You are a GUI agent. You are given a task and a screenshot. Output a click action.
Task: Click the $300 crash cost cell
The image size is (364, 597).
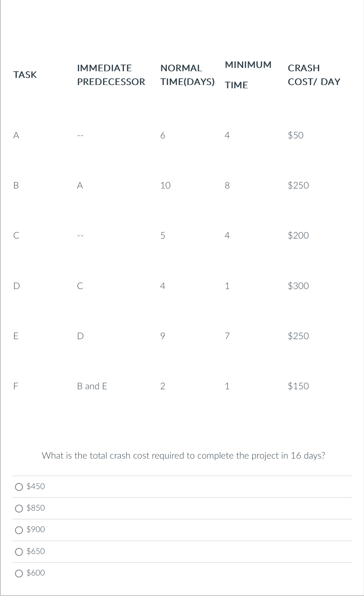(x=298, y=286)
